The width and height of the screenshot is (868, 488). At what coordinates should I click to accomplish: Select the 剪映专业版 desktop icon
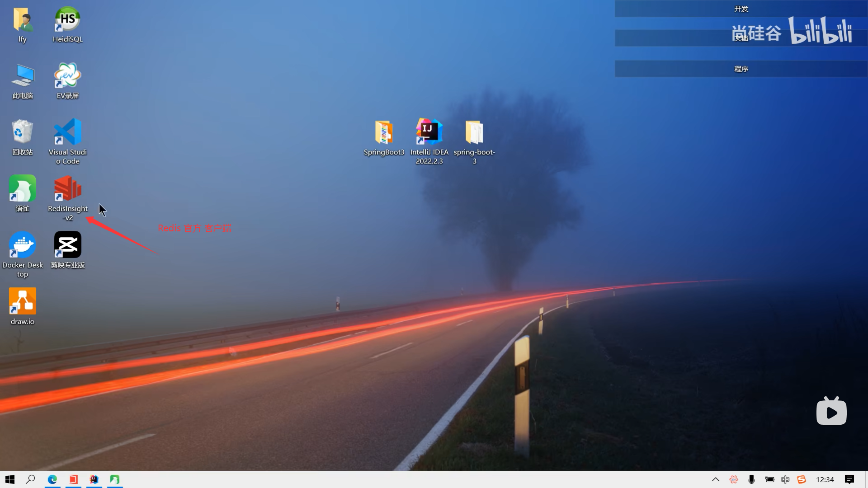pyautogui.click(x=68, y=245)
